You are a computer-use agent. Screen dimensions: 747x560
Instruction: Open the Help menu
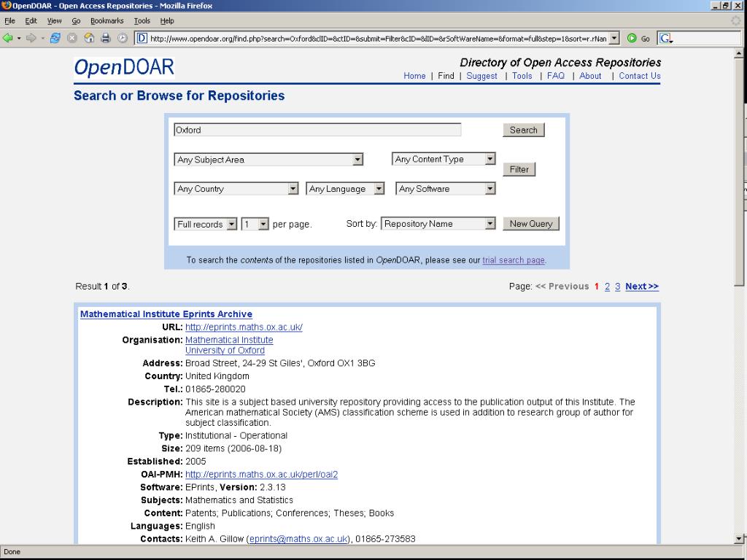(167, 21)
